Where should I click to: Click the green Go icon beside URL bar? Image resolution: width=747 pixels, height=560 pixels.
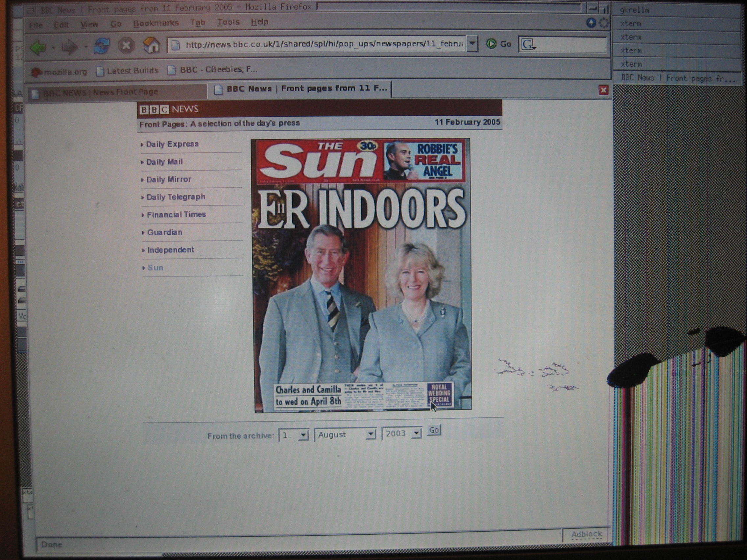click(491, 43)
